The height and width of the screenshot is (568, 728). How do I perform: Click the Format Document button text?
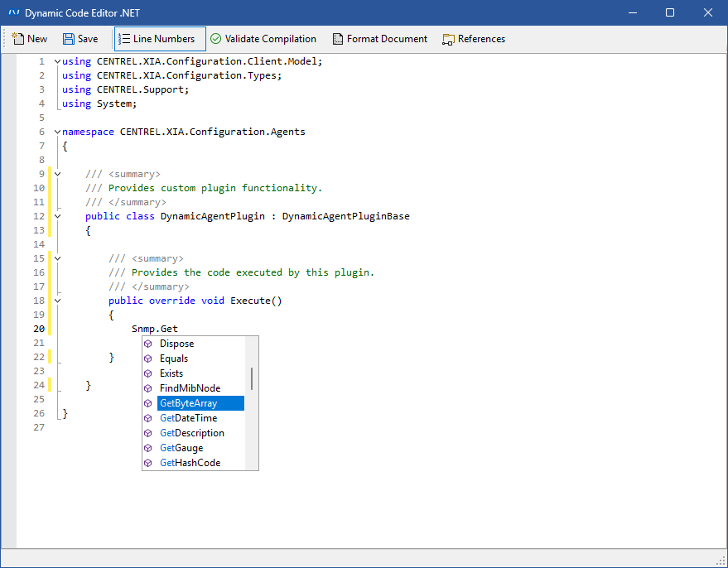click(387, 39)
